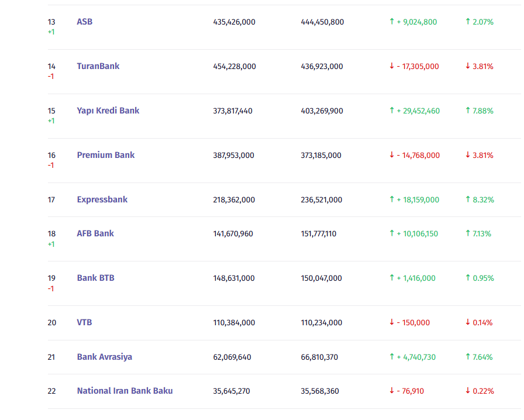The height and width of the screenshot is (420, 524).
Task: Select TuranBank value 436,923,000
Action: 322,67
